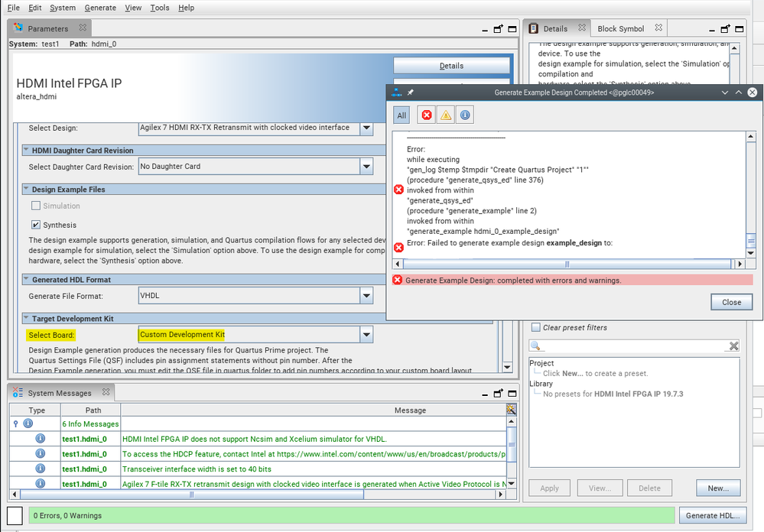Close the Details tab with its X
The height and width of the screenshot is (532, 764).
582,28
